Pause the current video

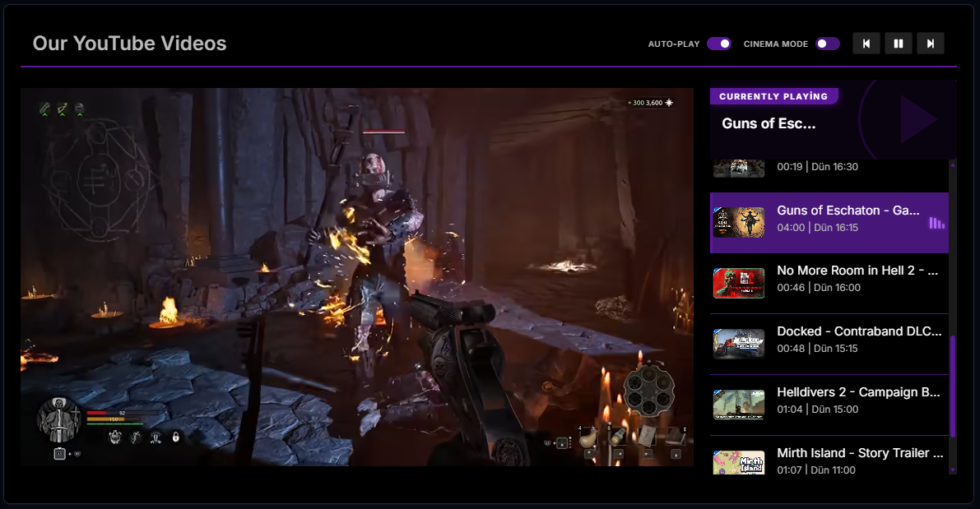coord(898,44)
